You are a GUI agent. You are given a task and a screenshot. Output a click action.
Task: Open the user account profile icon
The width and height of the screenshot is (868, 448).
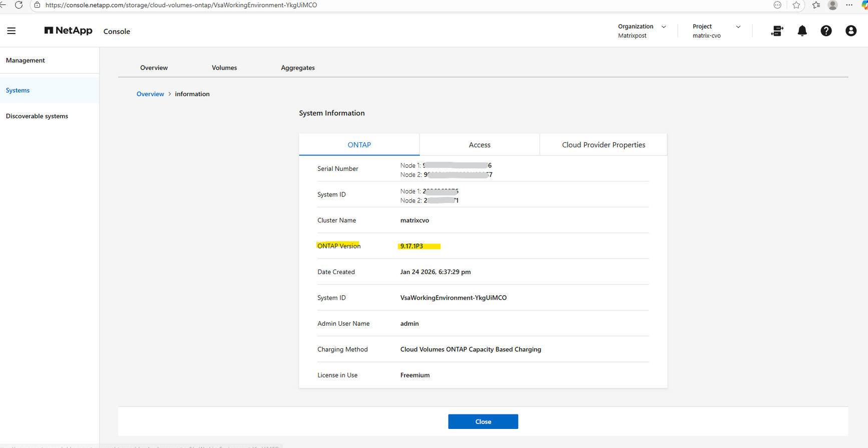coord(850,31)
